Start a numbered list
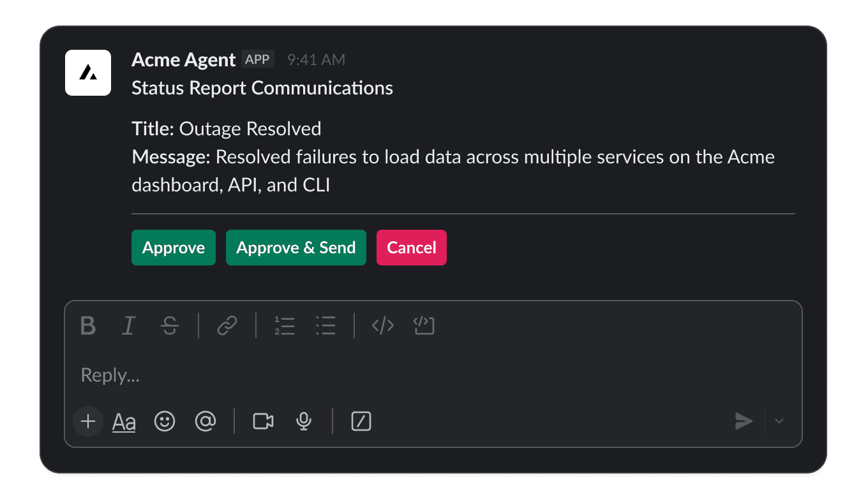The image size is (868, 499). click(x=285, y=326)
